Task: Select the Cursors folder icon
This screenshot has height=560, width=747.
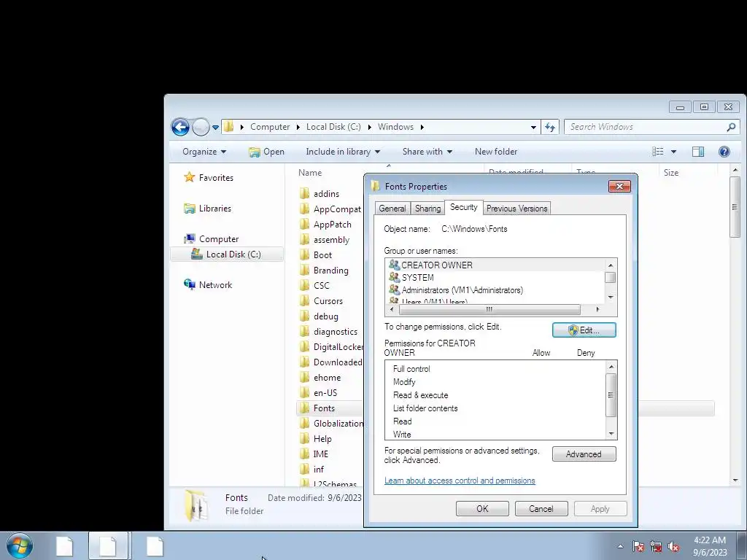Action: [x=305, y=300]
